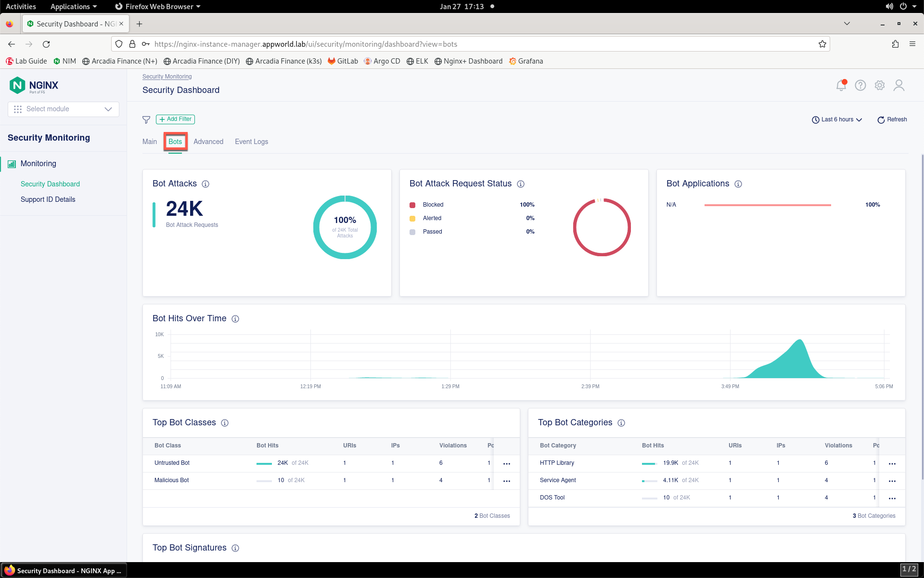Viewport: 924px width, 578px height.
Task: Click the Blocked red legend swatch
Action: click(412, 205)
